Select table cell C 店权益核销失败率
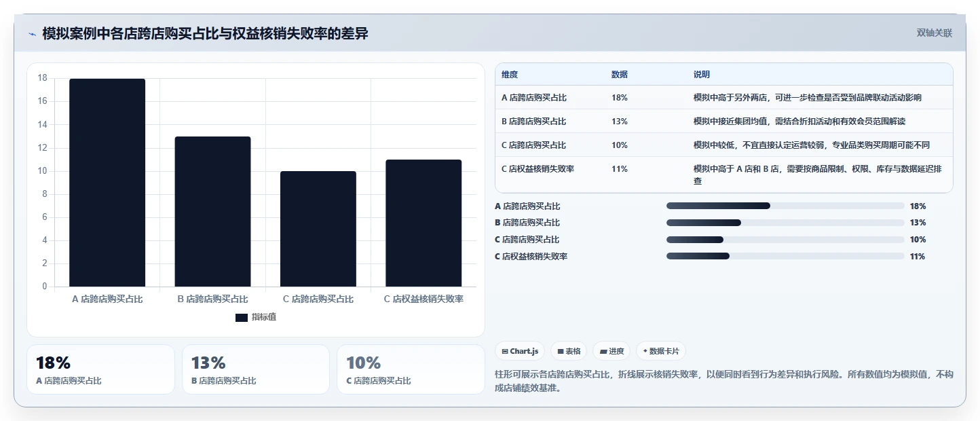Viewport: 980px width, 421px height. tap(538, 169)
